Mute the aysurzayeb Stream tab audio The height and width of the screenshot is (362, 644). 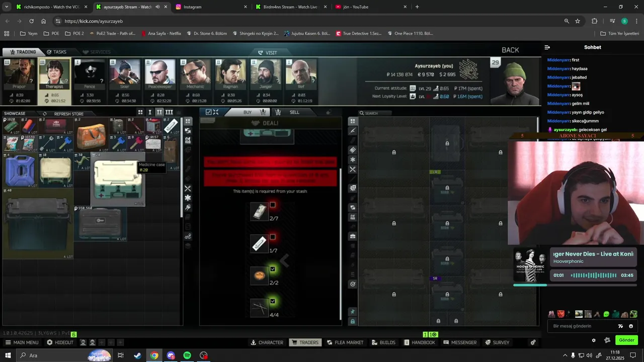157,7
